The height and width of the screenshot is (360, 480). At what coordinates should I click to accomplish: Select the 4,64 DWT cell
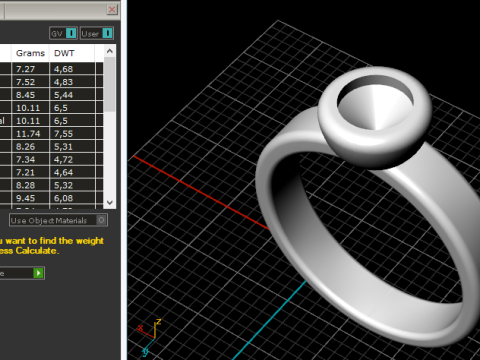[x=72, y=172]
